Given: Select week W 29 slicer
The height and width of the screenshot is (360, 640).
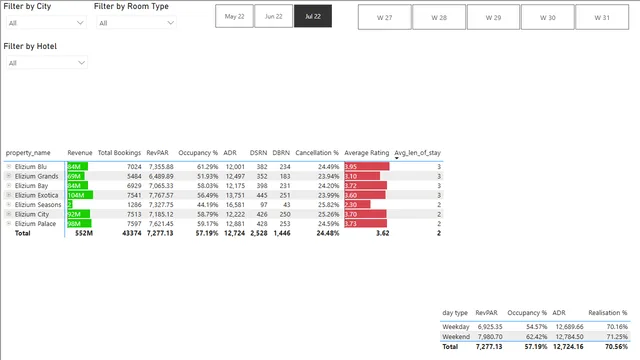Looking at the screenshot, I should coord(493,17).
